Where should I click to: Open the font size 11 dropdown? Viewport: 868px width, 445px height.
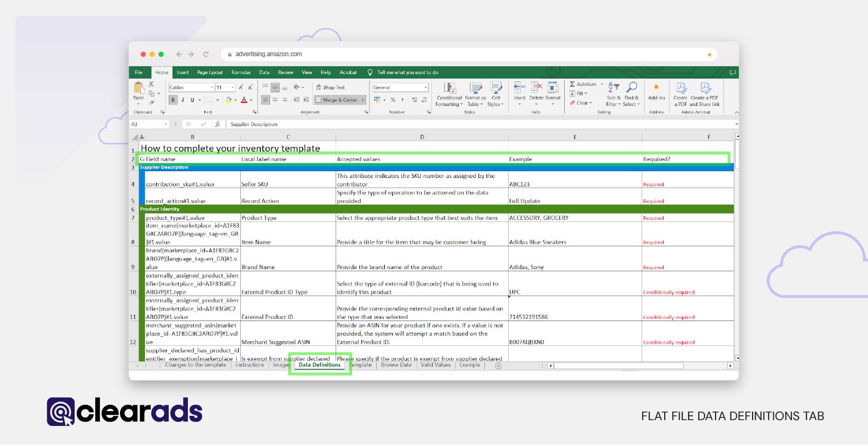pos(233,87)
